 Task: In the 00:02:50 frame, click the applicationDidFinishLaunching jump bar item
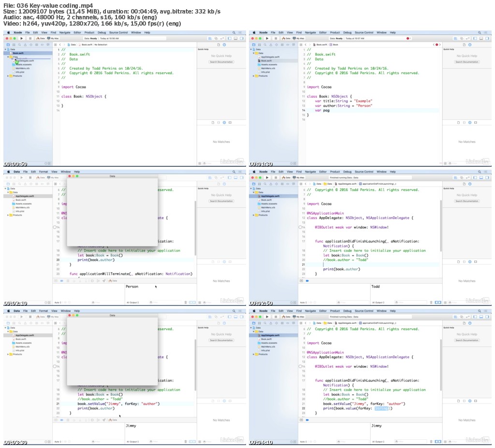pos(378,184)
